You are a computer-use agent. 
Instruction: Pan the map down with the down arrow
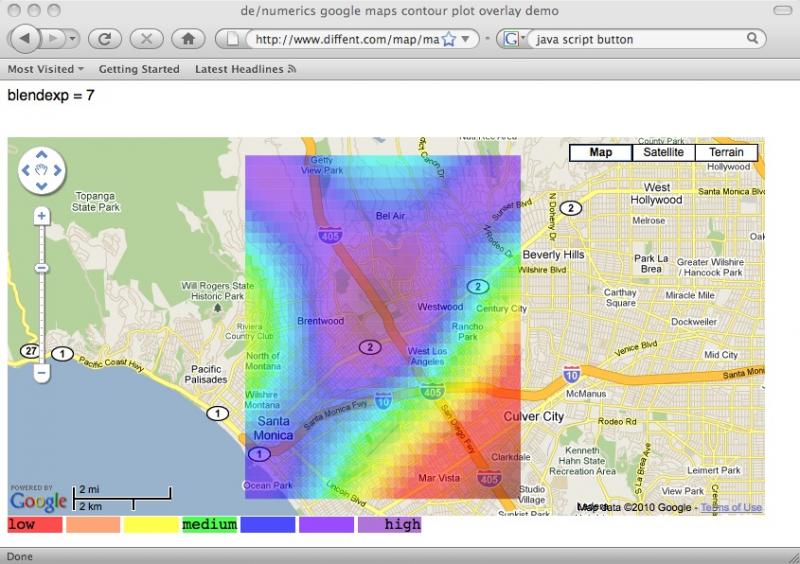41,186
